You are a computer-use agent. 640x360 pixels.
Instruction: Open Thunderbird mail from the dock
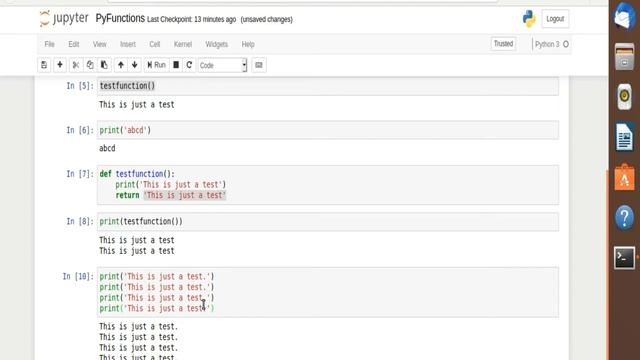(x=624, y=16)
